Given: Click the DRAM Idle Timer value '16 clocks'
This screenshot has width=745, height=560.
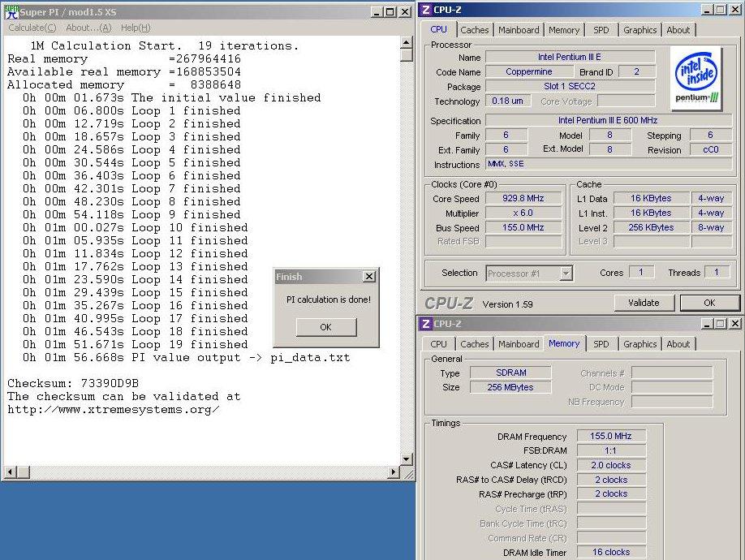Looking at the screenshot, I should click(611, 552).
